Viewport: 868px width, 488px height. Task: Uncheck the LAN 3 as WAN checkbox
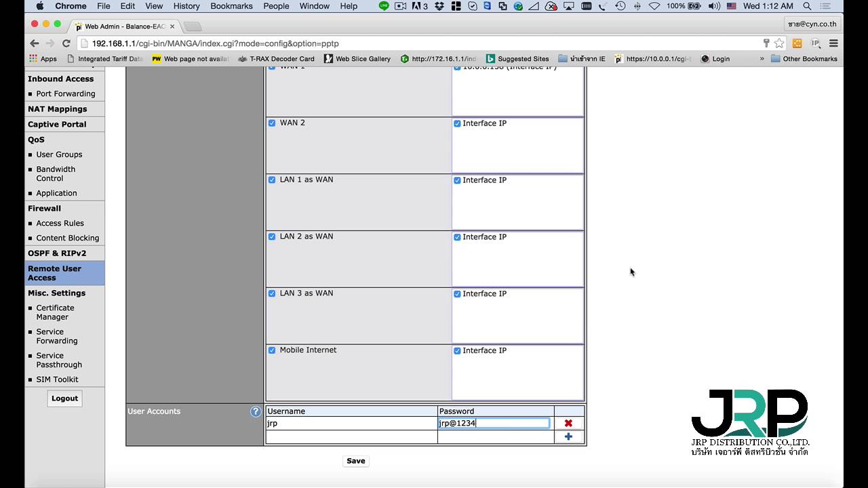click(x=272, y=293)
